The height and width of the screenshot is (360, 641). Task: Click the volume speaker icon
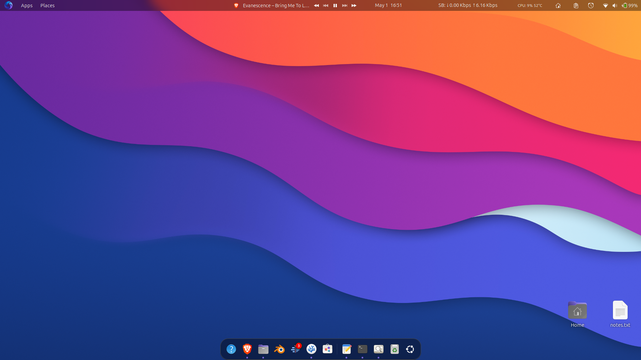click(x=614, y=5)
